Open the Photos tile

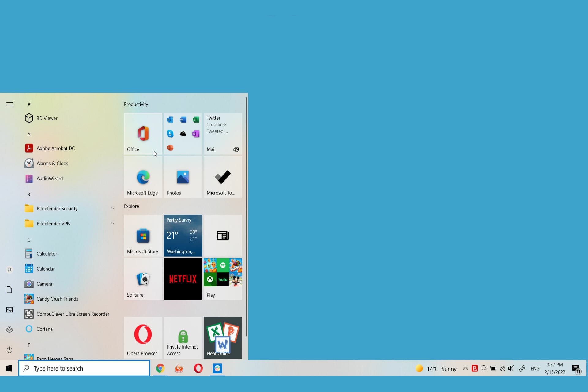[x=183, y=177]
